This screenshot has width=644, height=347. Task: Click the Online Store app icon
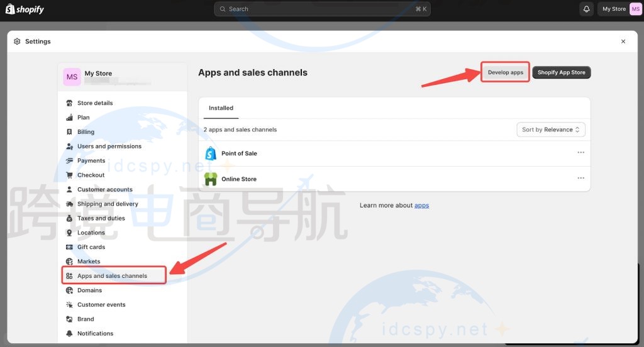pos(211,179)
